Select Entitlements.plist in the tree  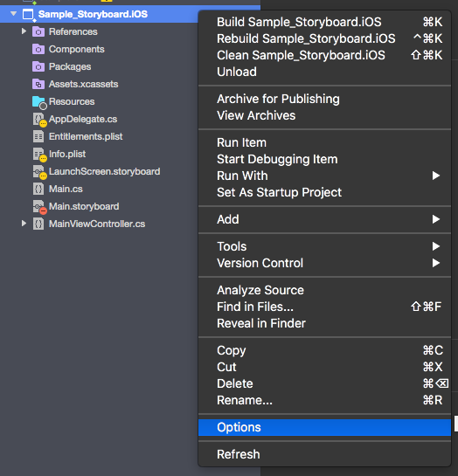[x=86, y=136]
